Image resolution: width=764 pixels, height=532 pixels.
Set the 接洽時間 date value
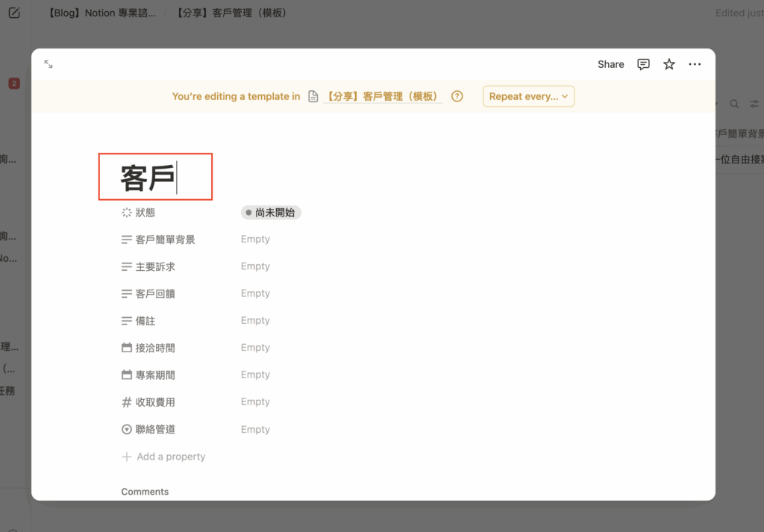(x=255, y=348)
